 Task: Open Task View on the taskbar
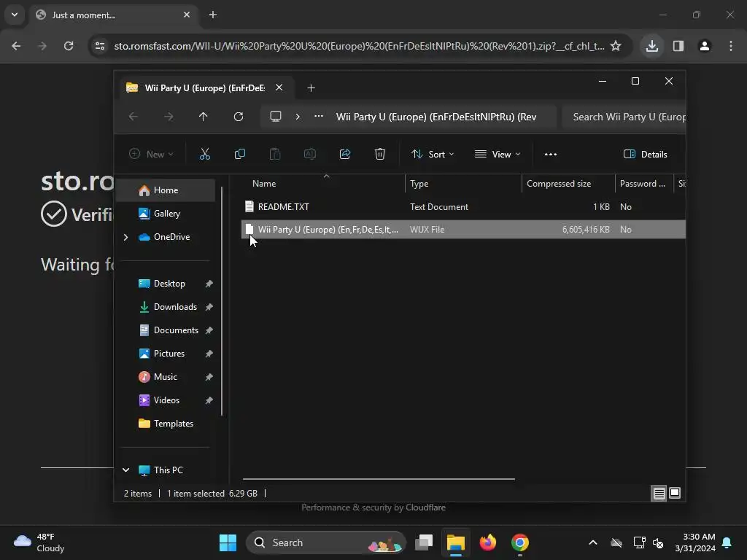pyautogui.click(x=424, y=542)
